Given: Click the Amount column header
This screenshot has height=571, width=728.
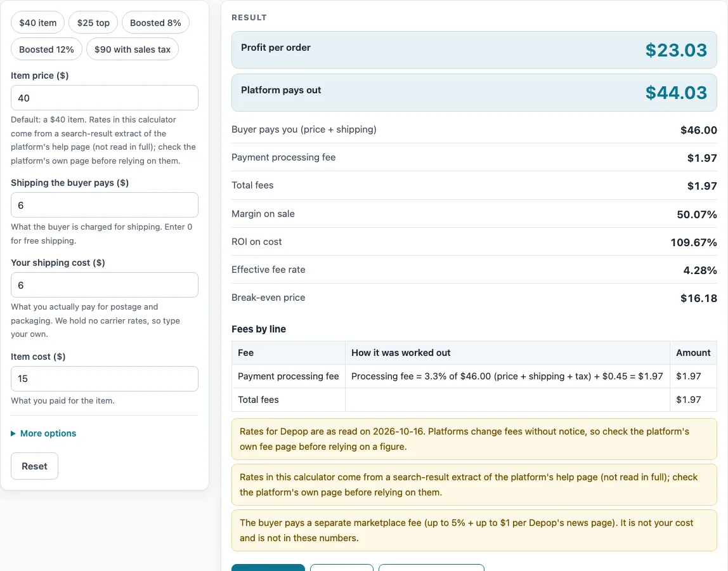Looking at the screenshot, I should [693, 353].
